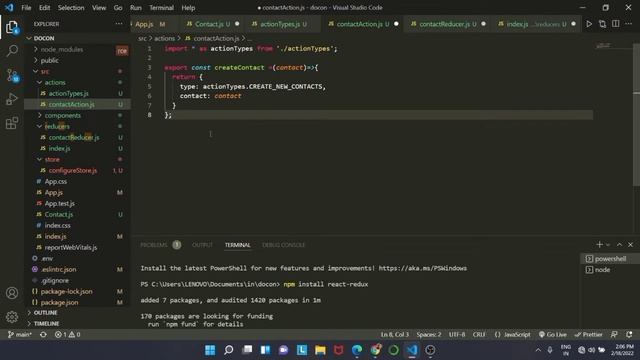Open editor More Actions ellipsis
The image size is (640, 360).
(629, 24)
